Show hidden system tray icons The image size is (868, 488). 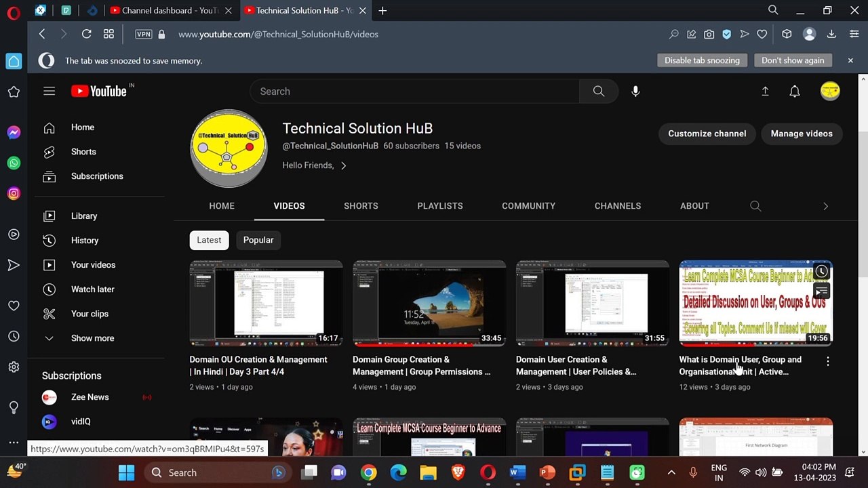[671, 472]
